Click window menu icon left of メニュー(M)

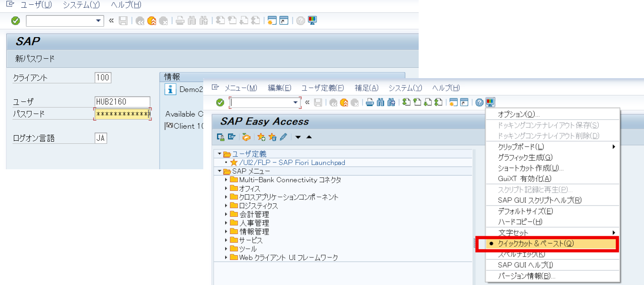(x=216, y=88)
